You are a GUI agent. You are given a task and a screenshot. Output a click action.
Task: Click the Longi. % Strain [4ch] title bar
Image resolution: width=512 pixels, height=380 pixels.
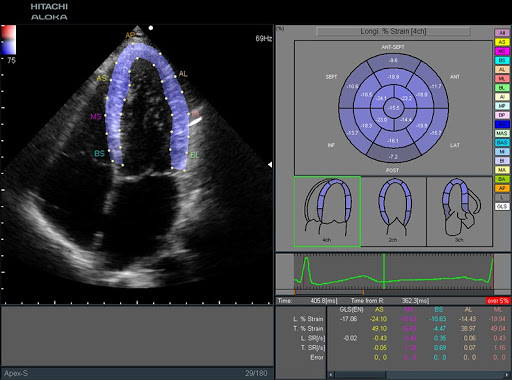pyautogui.click(x=393, y=31)
